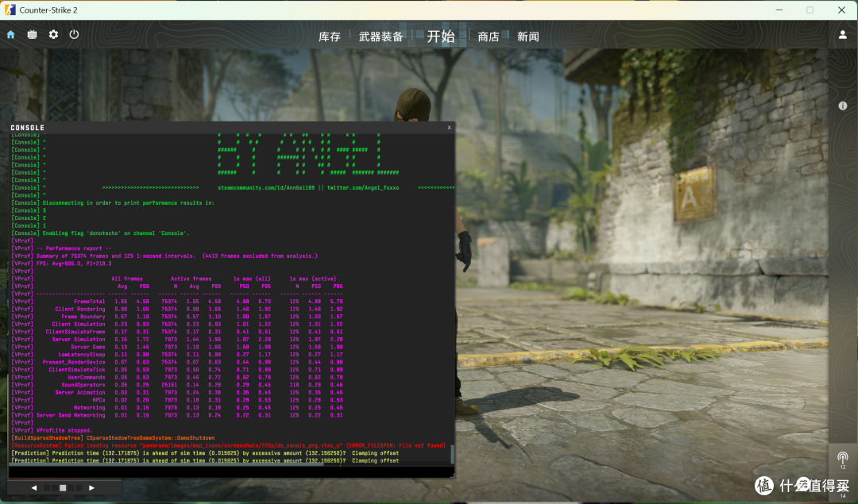
Task: Click the Server Game row label
Action: pyautogui.click(x=87, y=347)
